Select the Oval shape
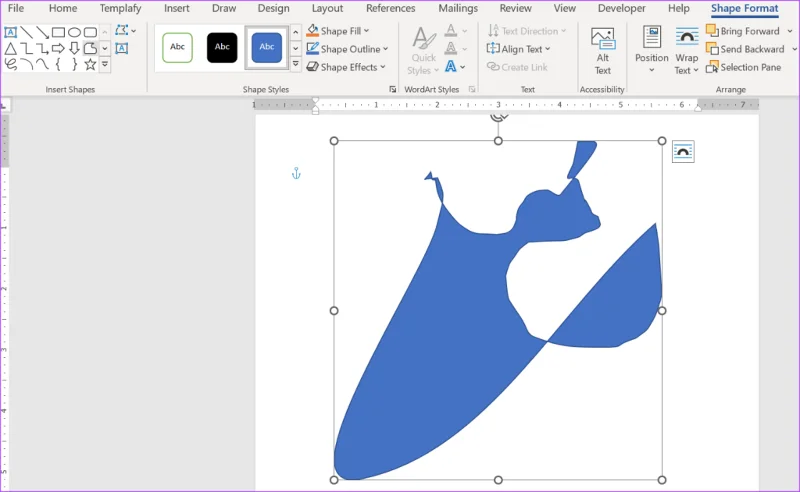 (74, 33)
